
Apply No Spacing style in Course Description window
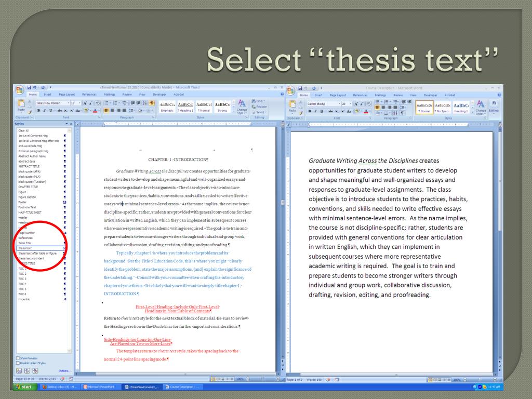443,108
